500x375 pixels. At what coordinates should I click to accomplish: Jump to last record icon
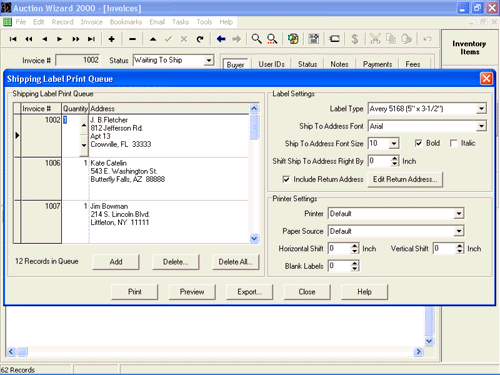pos(91,39)
